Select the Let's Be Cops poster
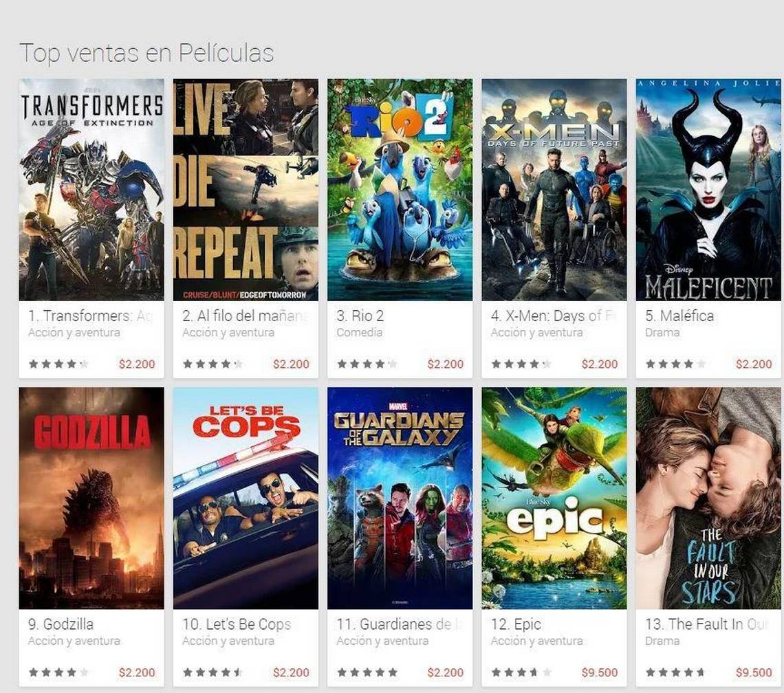The width and height of the screenshot is (784, 693). [x=246, y=498]
